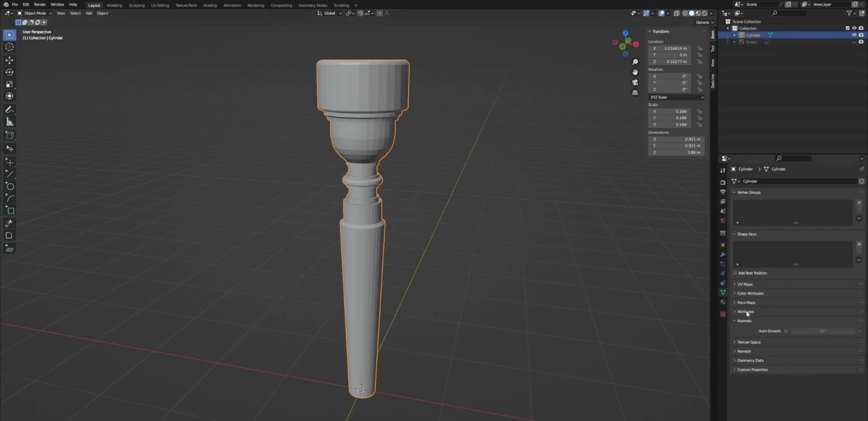Open the Material properties tab icon

pos(723,302)
